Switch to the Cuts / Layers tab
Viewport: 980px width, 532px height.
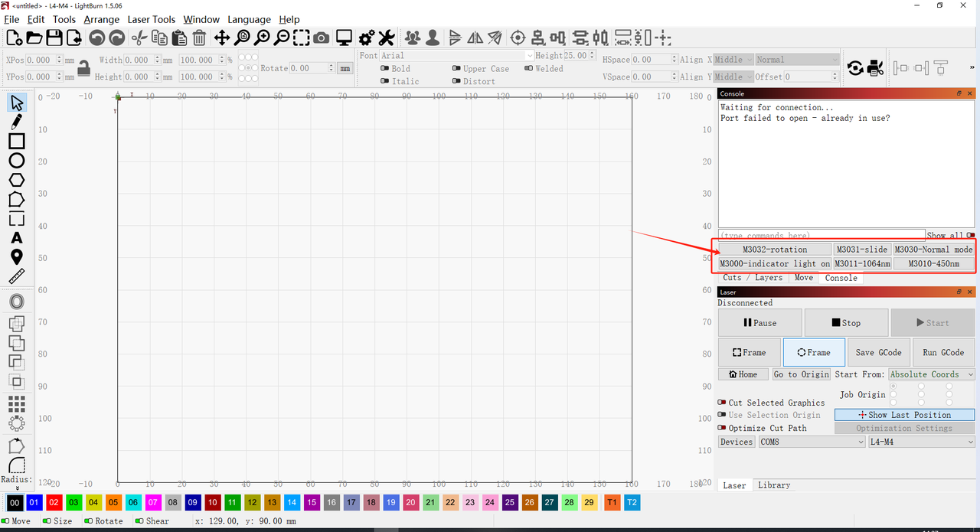(x=753, y=278)
